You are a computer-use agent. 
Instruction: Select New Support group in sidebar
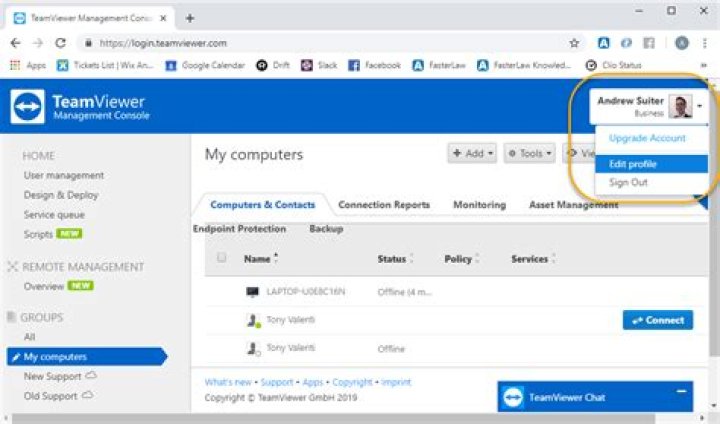tap(53, 376)
